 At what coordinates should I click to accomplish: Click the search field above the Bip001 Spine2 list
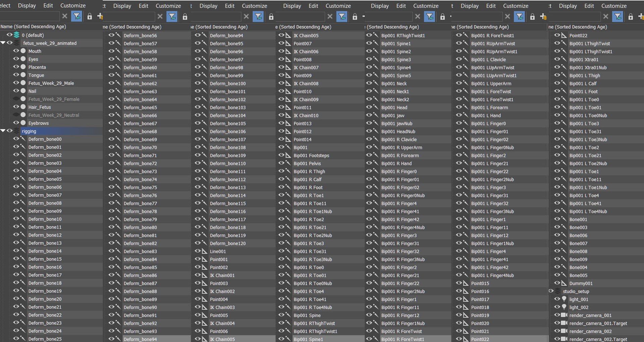(388, 16)
